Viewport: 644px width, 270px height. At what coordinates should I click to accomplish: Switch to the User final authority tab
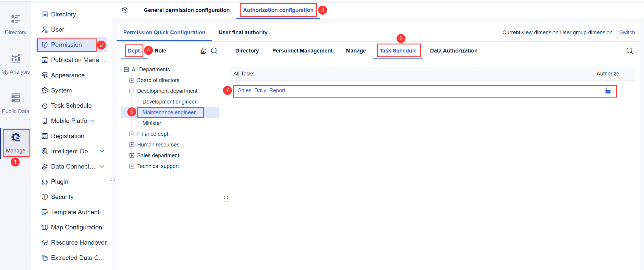pos(243,32)
